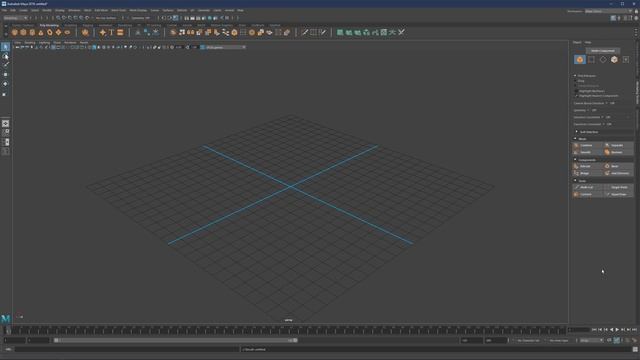Click the SVG shelf icon
Image resolution: width=640 pixels, height=360 pixels.
120,32
